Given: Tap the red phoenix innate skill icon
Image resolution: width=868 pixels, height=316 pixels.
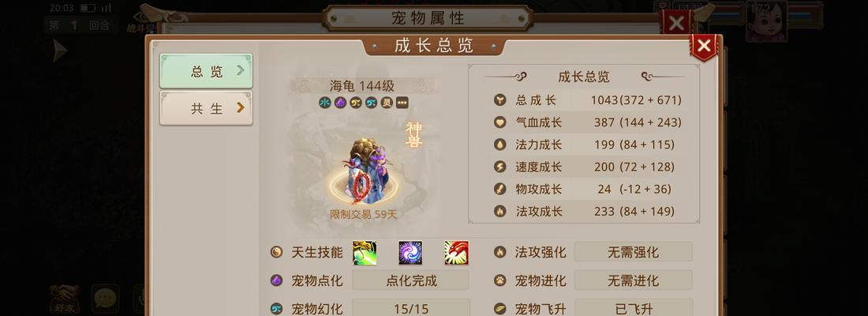Looking at the screenshot, I should tap(456, 252).
